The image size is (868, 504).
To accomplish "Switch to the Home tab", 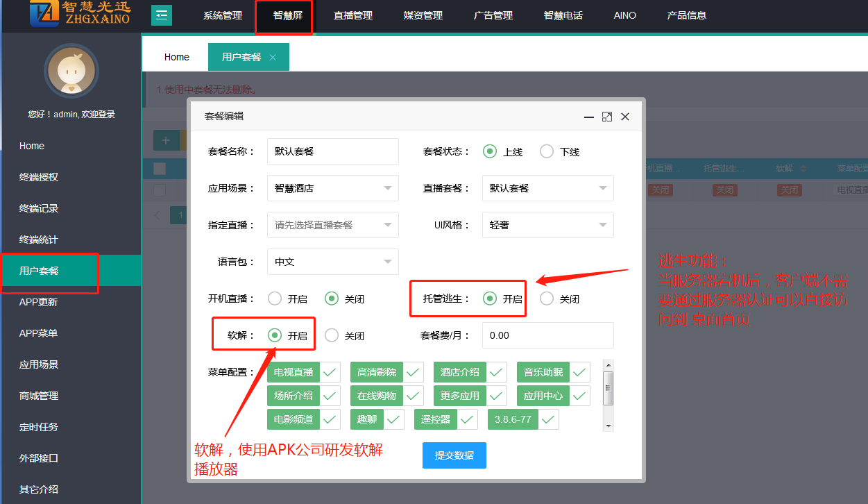I will point(176,58).
